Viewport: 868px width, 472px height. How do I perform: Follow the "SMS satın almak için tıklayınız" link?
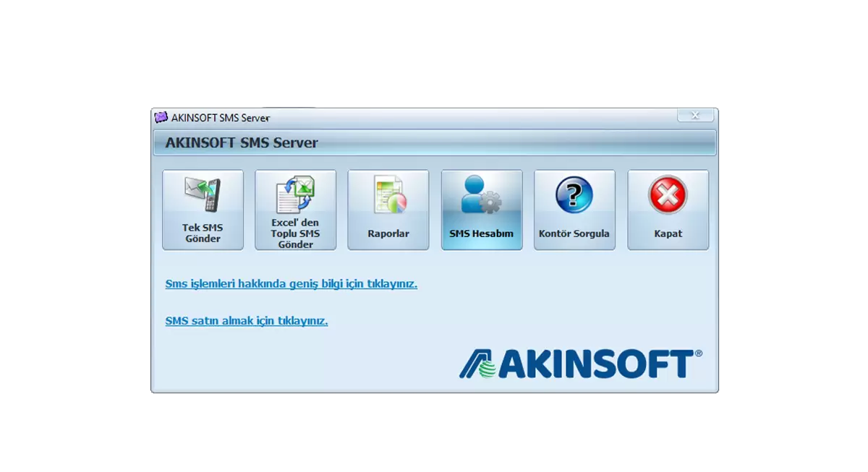pyautogui.click(x=246, y=321)
